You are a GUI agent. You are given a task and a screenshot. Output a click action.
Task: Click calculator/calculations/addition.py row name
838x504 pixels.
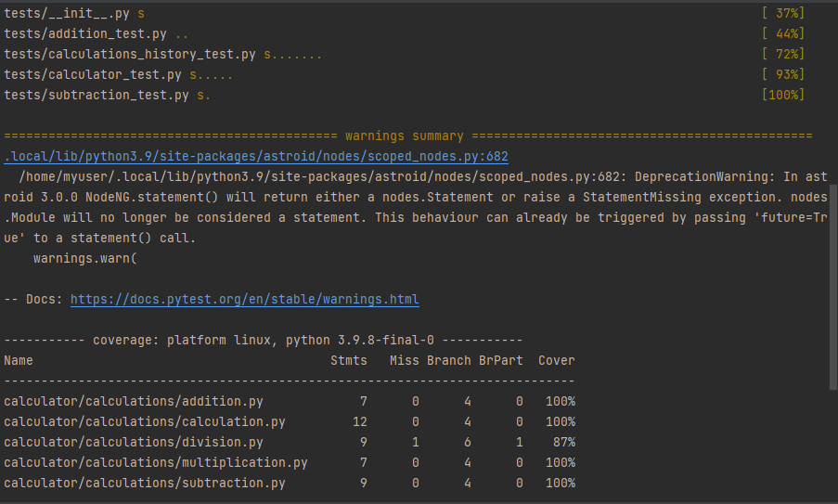click(x=134, y=401)
